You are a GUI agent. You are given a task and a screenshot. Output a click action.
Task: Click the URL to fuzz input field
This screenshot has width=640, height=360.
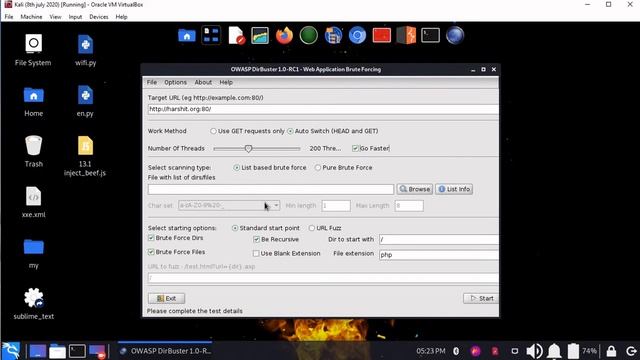coord(323,278)
